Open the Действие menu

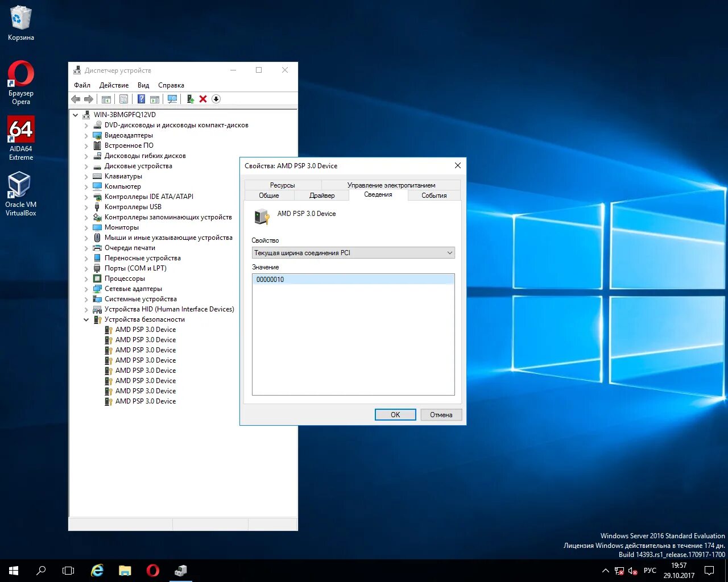(x=114, y=85)
